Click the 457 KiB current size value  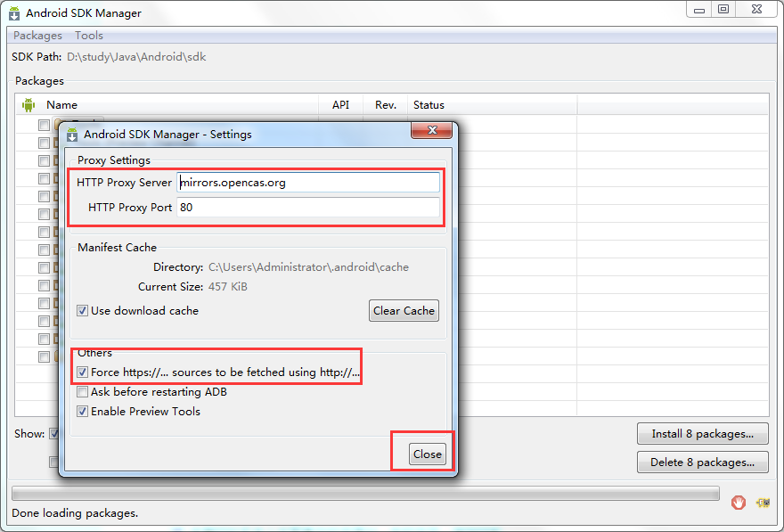tap(227, 287)
